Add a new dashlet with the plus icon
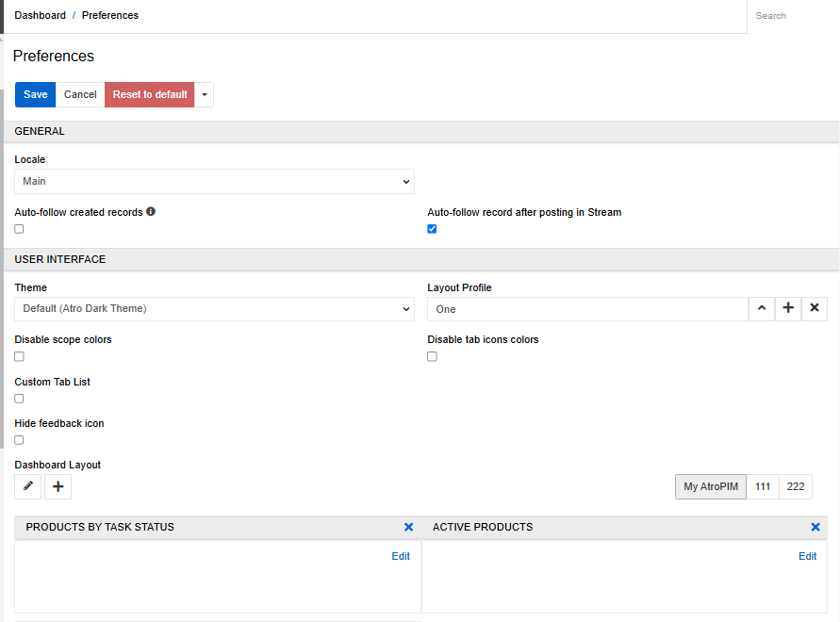Screen dimensions: 840x622 58,486
